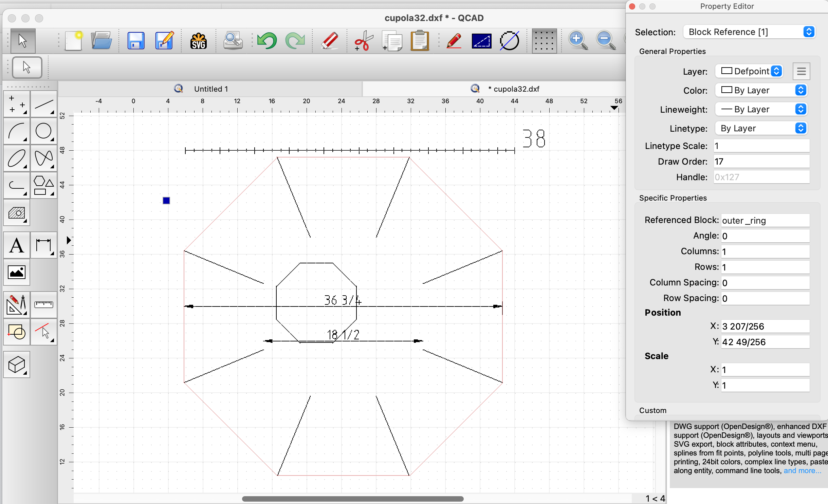Open the Measuring ruler tool

point(44,305)
